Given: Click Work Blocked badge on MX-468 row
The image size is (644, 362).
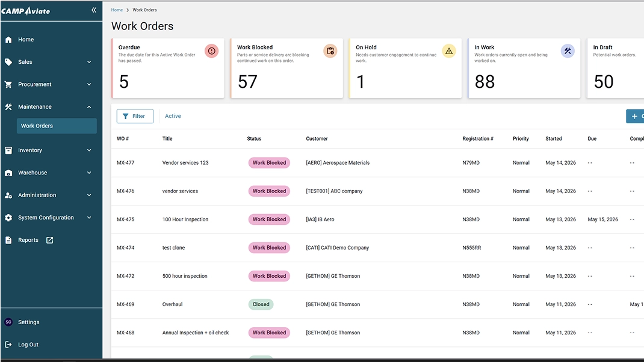Looking at the screenshot, I should point(269,333).
